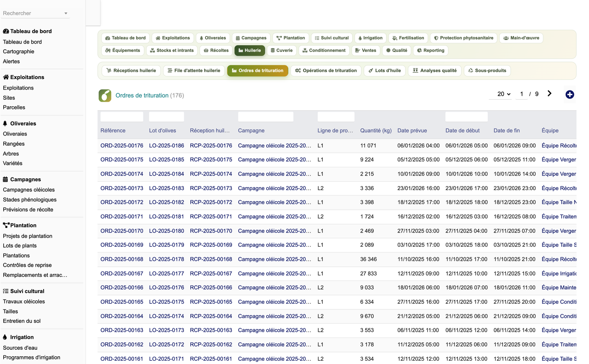Click the quantity 36 346 cell
The height and width of the screenshot is (364, 589).
[368, 259]
